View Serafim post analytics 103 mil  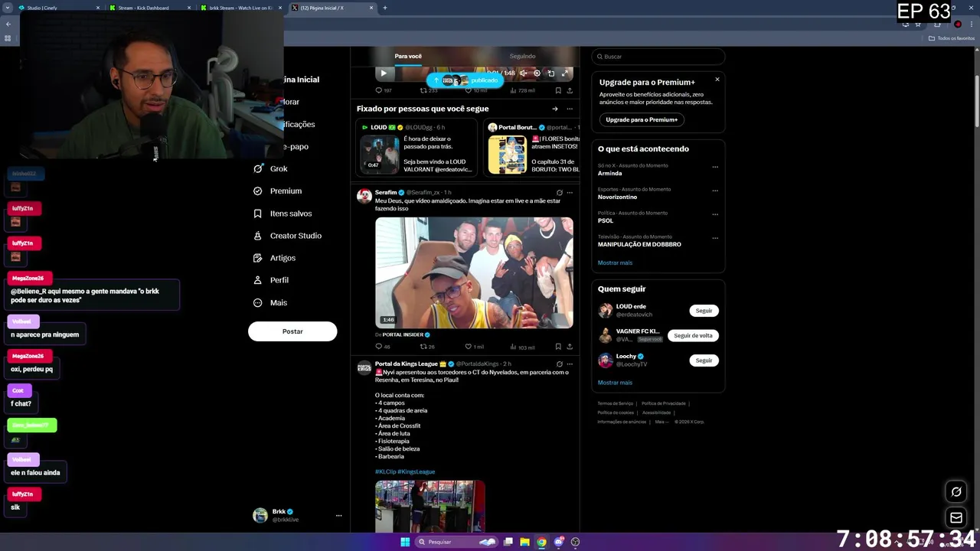click(522, 347)
